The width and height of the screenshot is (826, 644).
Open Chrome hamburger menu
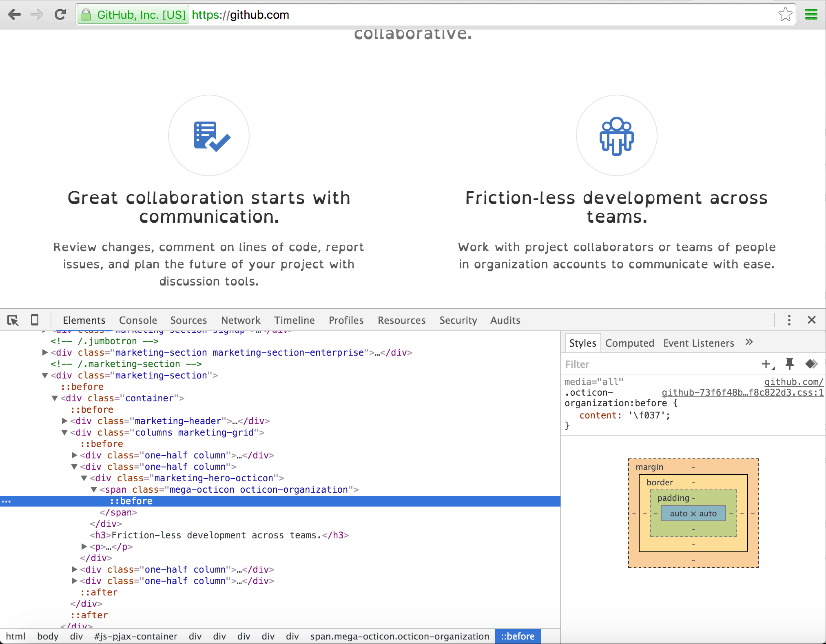click(811, 15)
